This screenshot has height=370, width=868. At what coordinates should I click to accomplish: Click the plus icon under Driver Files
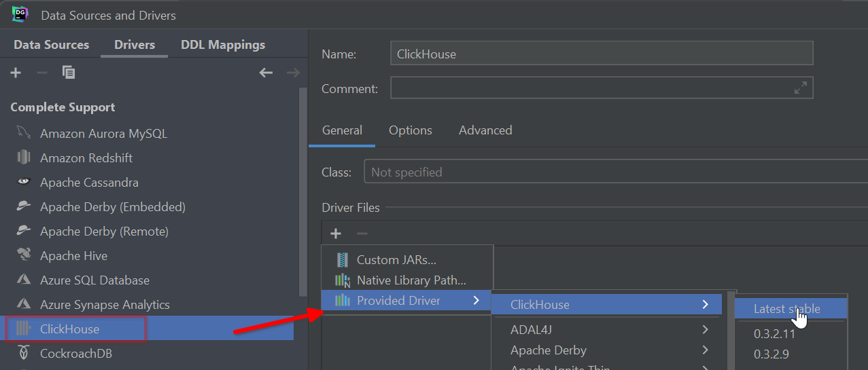pyautogui.click(x=336, y=234)
